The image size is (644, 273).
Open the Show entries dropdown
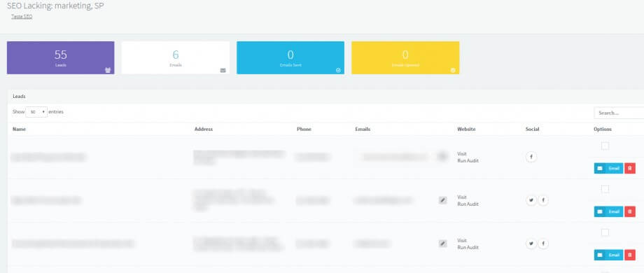click(x=36, y=112)
